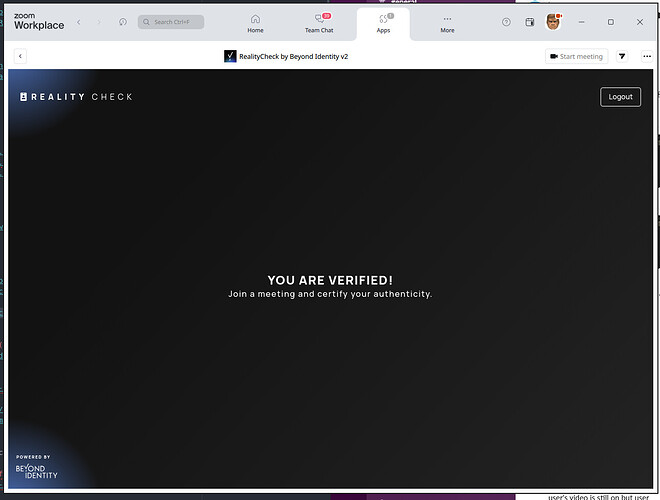Click the 'RealityCheck by Beyond Identity v2' title
Screen dimensions: 660x500
(293, 56)
